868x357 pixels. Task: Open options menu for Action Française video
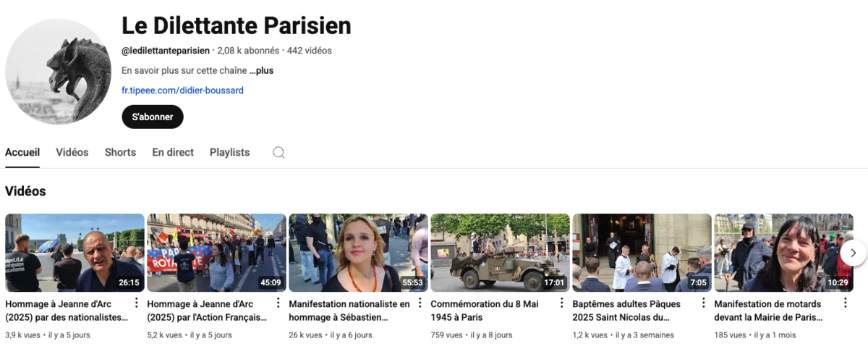tap(278, 303)
